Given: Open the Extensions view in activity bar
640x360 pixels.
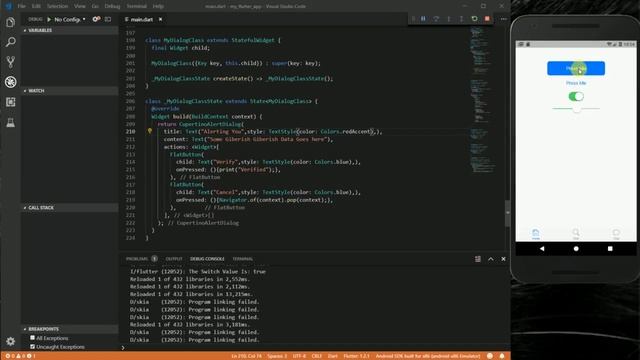Looking at the screenshot, I should tap(11, 102).
